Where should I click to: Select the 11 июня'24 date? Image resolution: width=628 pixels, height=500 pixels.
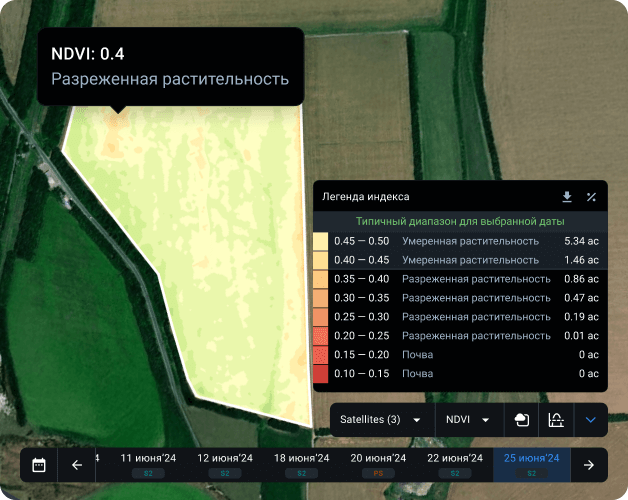click(x=148, y=465)
